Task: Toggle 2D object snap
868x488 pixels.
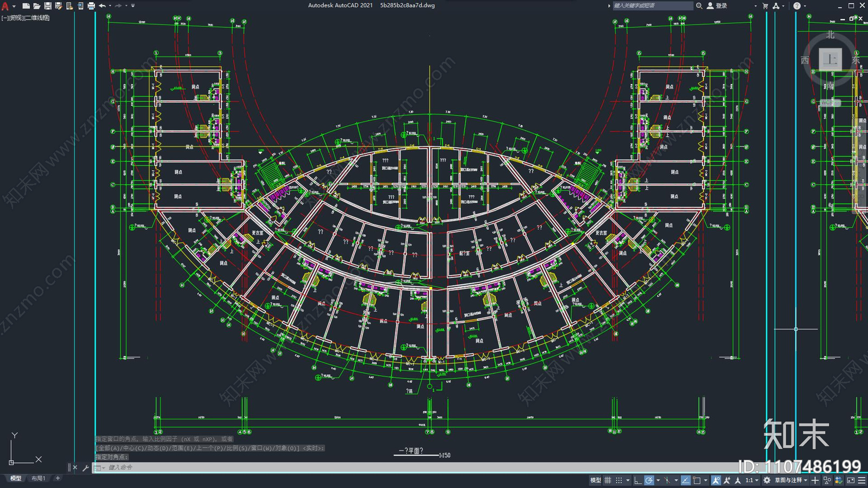Action: pyautogui.click(x=697, y=480)
